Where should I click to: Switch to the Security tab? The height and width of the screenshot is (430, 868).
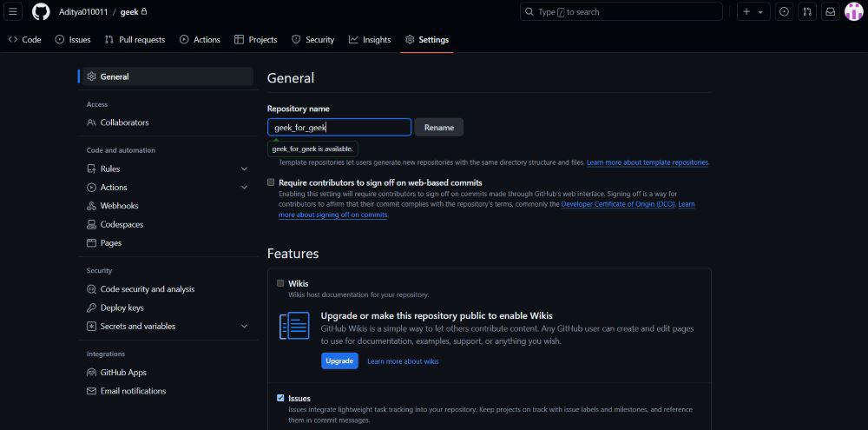click(312, 39)
